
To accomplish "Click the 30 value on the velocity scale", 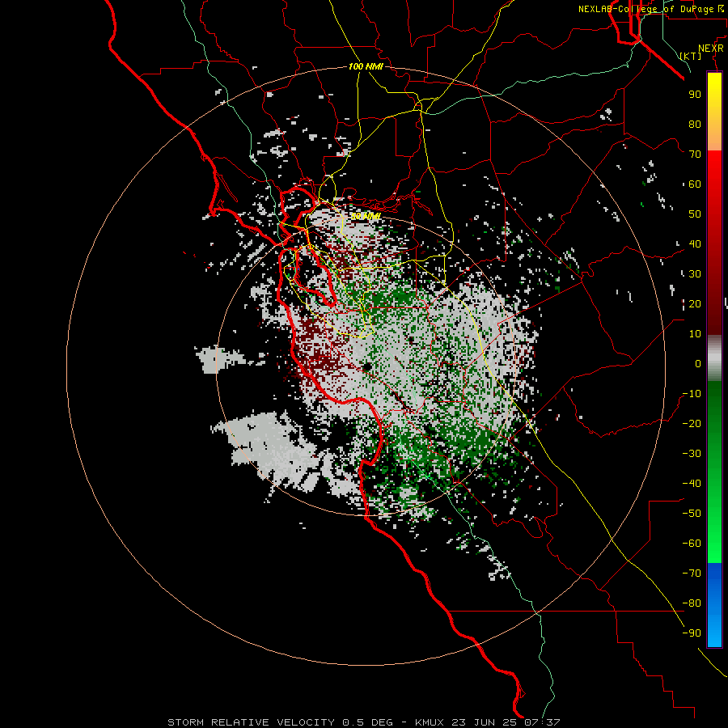I will pos(695,274).
